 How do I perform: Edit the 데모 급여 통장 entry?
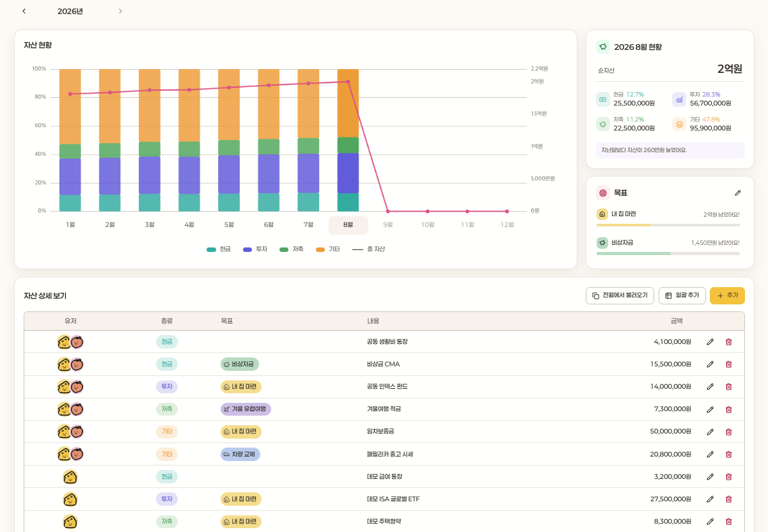[x=710, y=477]
